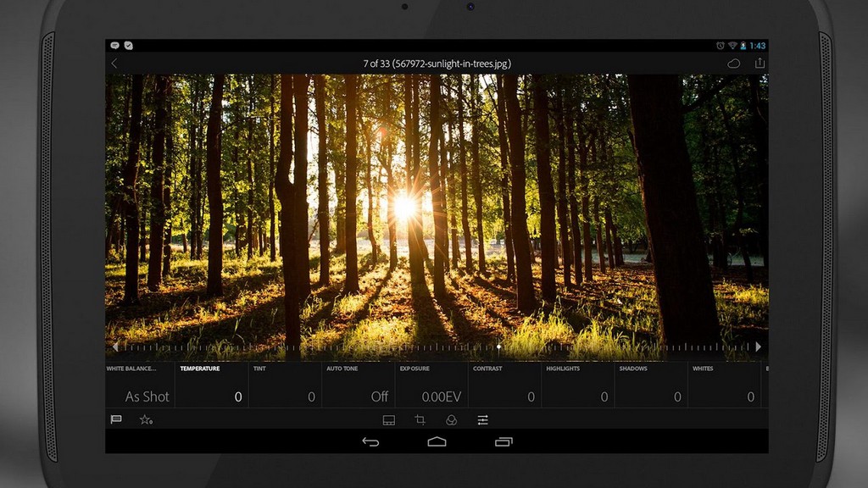Toggle the White Balance As Shot setting
This screenshot has width=868, height=488.
[x=147, y=396]
